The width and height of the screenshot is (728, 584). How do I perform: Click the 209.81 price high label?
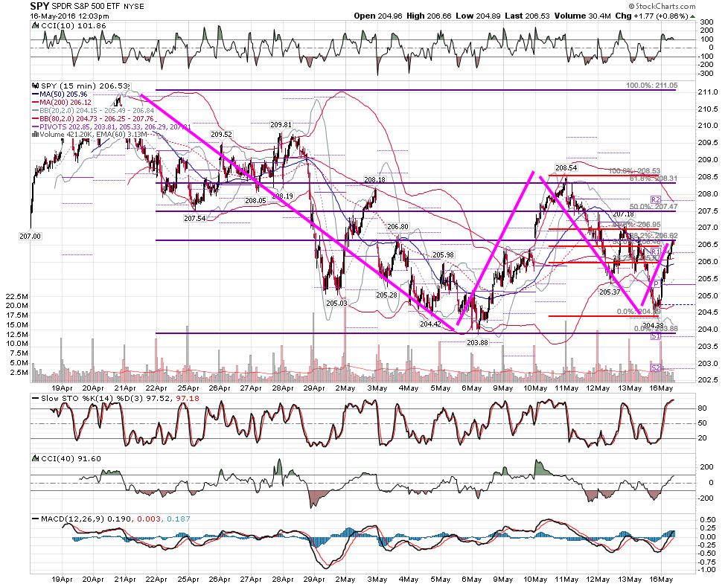[281, 125]
